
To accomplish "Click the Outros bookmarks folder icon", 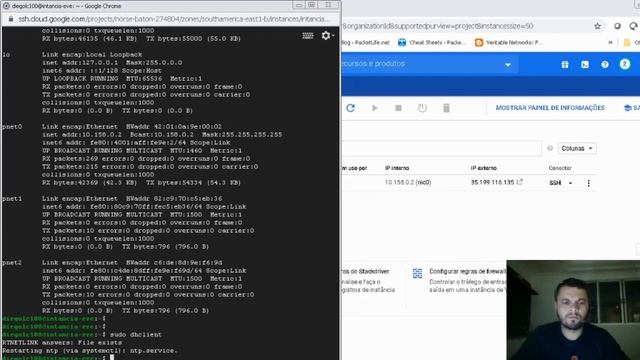I will tap(627, 42).
